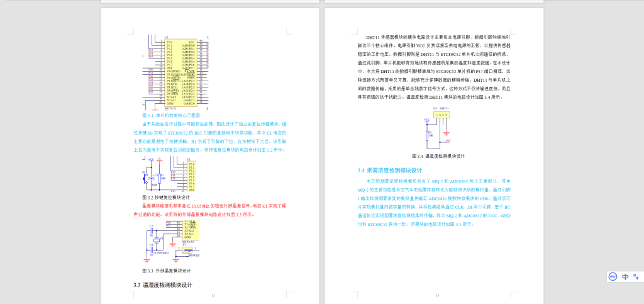This screenshot has height=304, width=644.
Task: Click caption '图 3-1 单片机控制核心示意图'
Action: click(170, 116)
